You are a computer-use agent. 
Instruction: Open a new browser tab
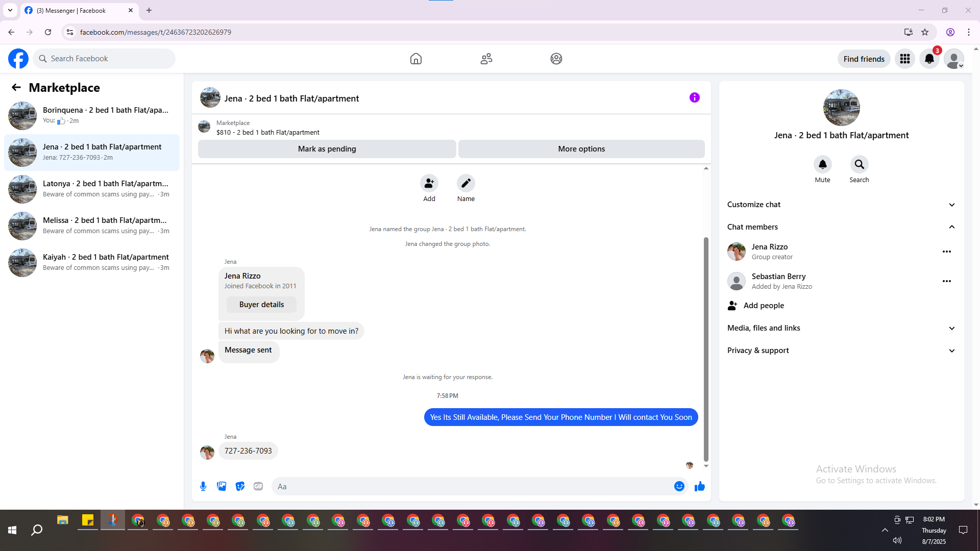[149, 10]
